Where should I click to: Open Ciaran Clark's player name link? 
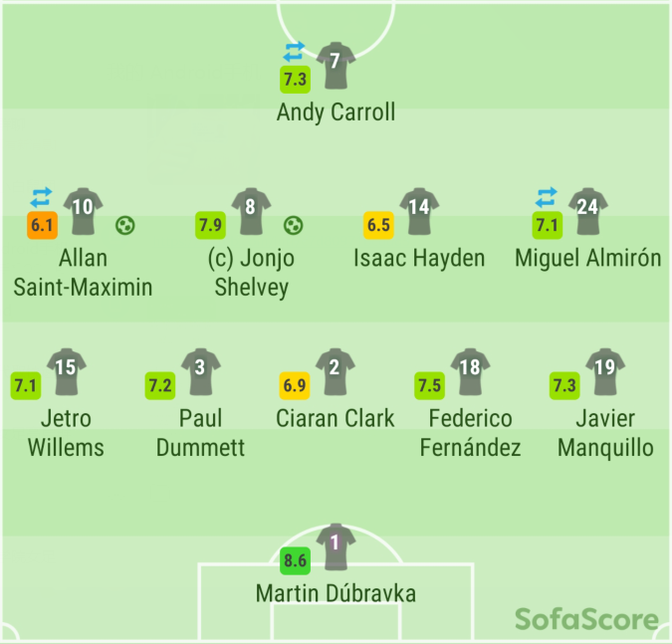336,418
